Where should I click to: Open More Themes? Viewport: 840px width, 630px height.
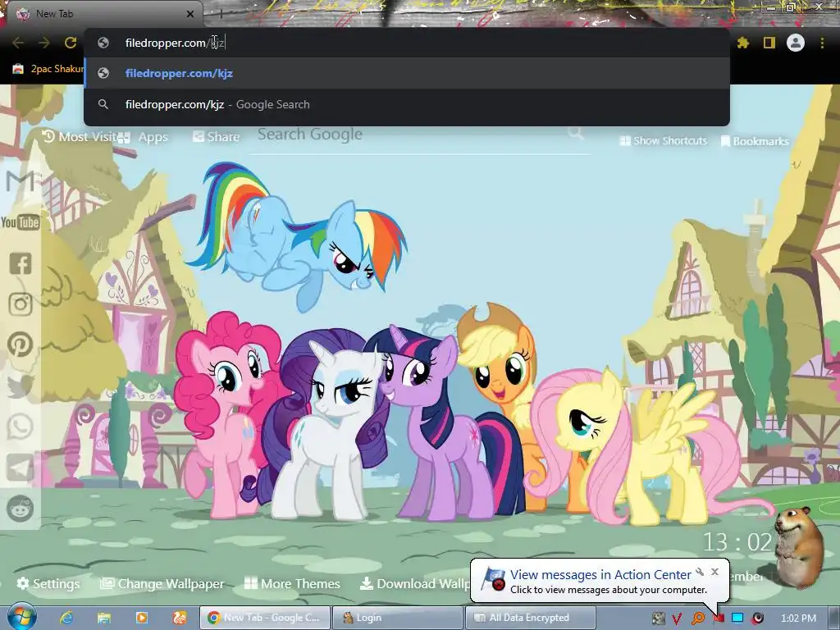[292, 583]
